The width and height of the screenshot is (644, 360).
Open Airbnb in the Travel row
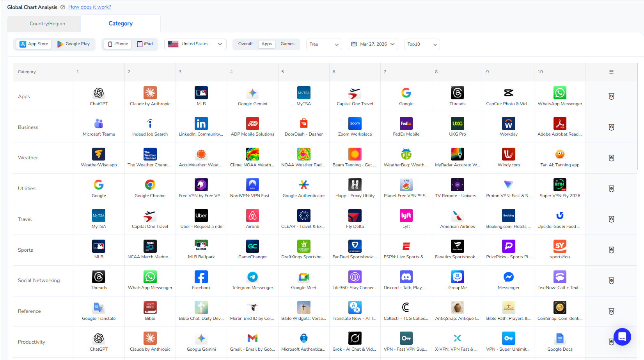tap(252, 215)
